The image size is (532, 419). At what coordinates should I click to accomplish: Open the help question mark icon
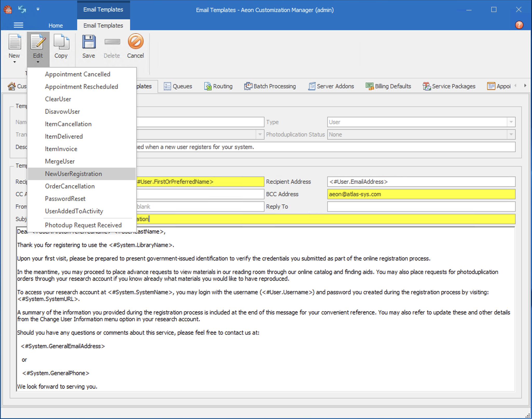click(x=519, y=25)
